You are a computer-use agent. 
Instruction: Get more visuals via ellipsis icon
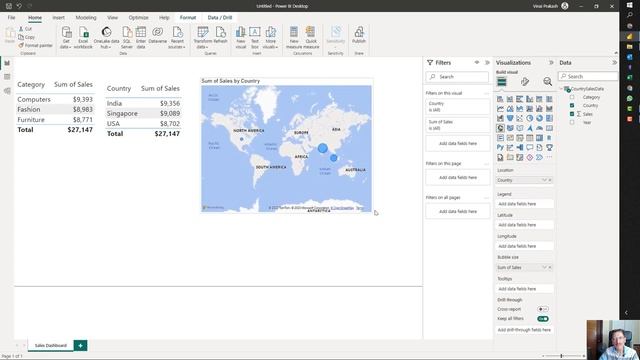(549, 157)
